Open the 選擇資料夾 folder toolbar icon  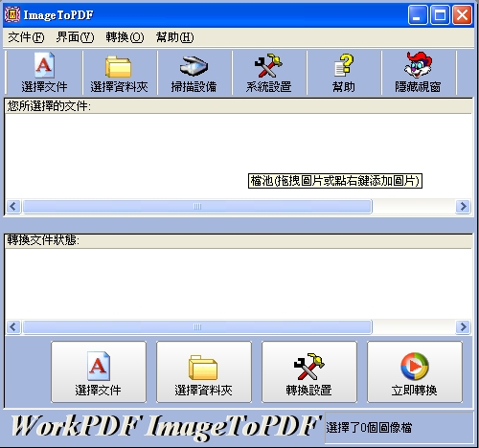pos(119,73)
